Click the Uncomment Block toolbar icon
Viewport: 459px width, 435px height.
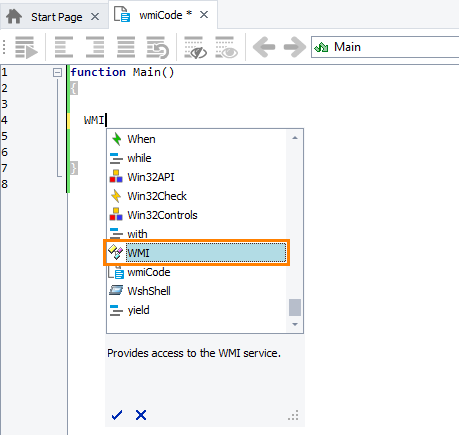(158, 48)
